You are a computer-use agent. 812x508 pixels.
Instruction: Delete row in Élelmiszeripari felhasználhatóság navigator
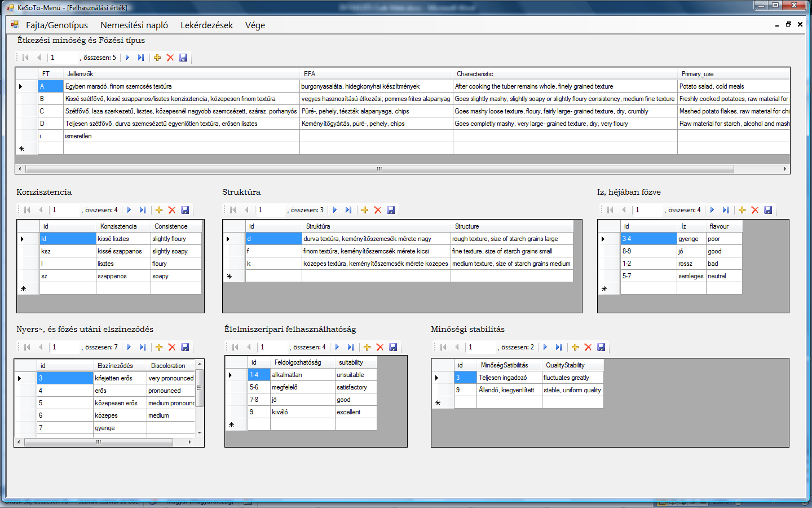380,347
